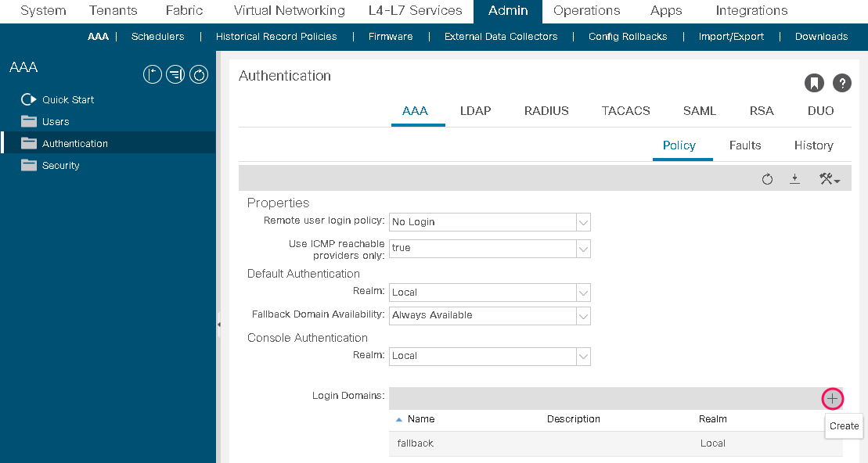Open the Operations menu
The height and width of the screenshot is (463, 868).
587,10
